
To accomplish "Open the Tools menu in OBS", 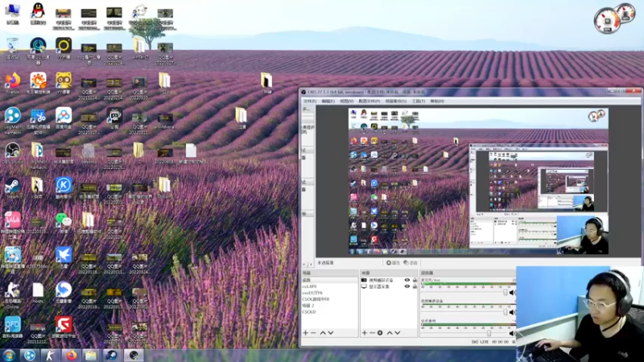I will 419,101.
